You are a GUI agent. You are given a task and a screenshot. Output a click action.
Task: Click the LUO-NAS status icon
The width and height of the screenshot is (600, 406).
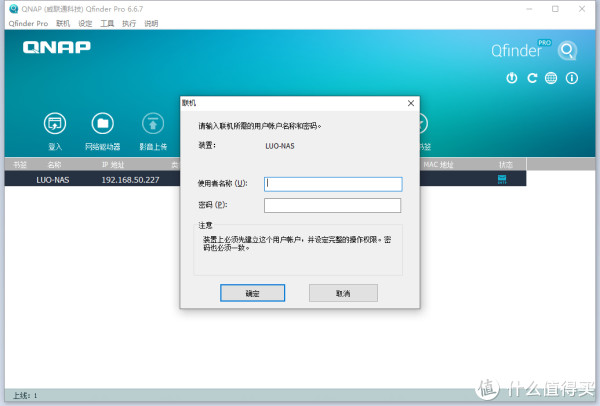tap(502, 179)
